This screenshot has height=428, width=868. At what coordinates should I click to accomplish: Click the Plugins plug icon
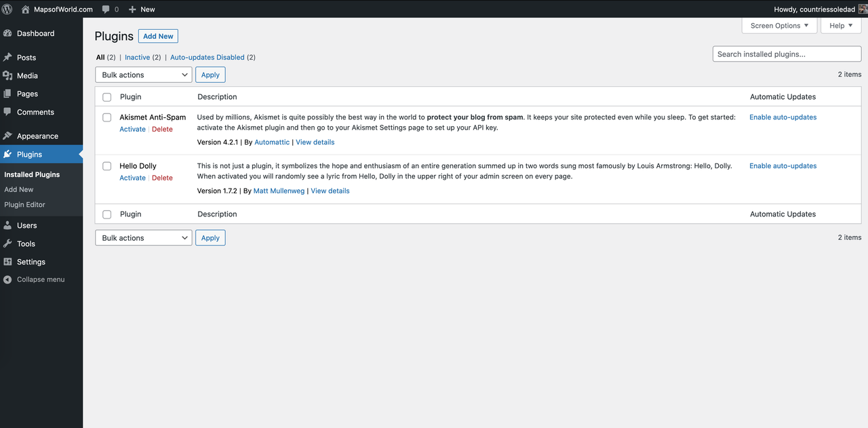click(x=7, y=154)
